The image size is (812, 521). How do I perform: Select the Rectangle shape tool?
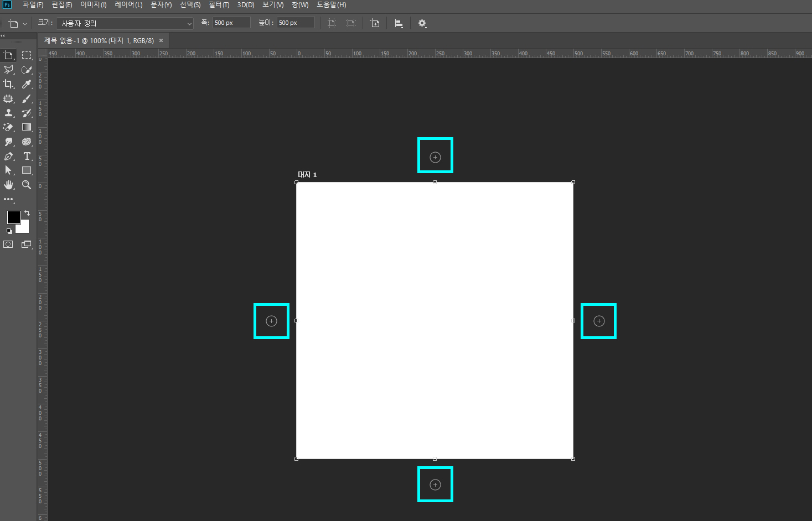27,170
